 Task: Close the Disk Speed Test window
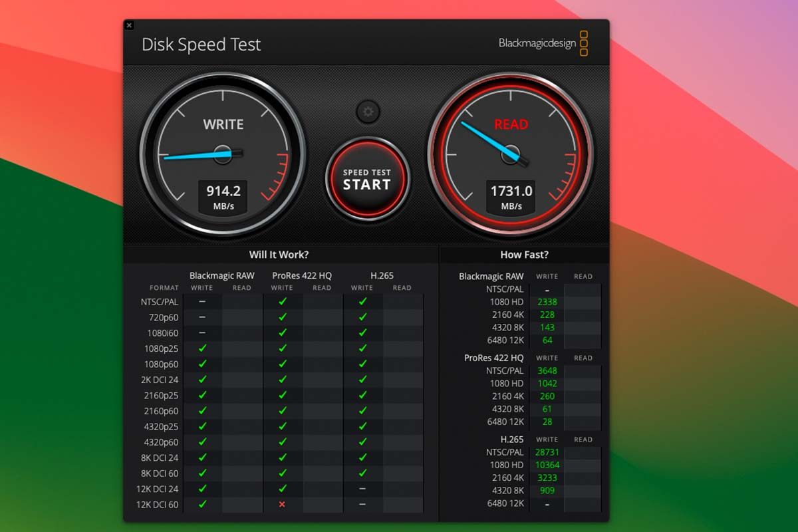tap(129, 25)
